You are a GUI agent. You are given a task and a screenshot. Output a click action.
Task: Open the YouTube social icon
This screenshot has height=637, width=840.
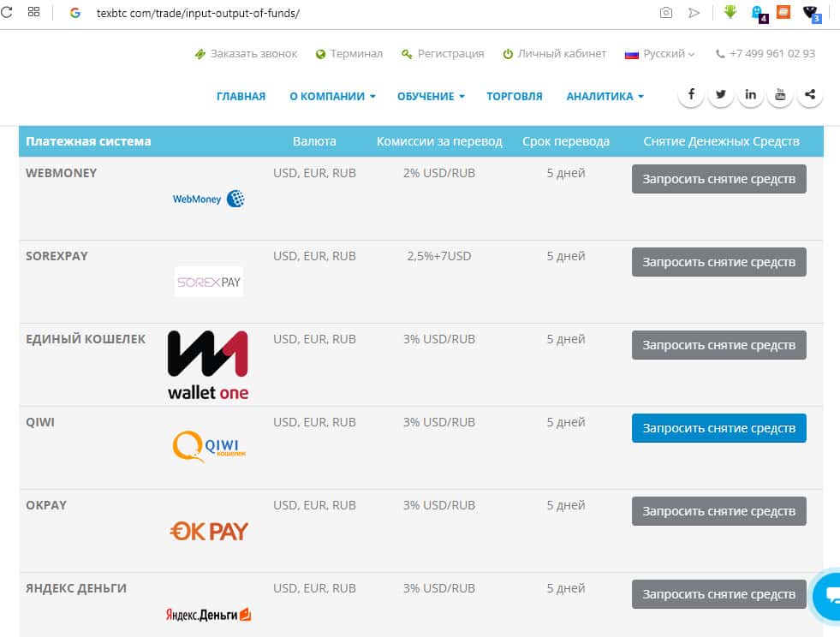pyautogui.click(x=780, y=95)
